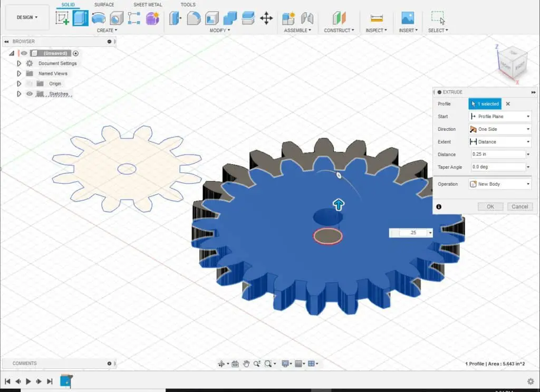Open the Extent Distance dropdown
The width and height of the screenshot is (540, 392).
click(x=500, y=141)
